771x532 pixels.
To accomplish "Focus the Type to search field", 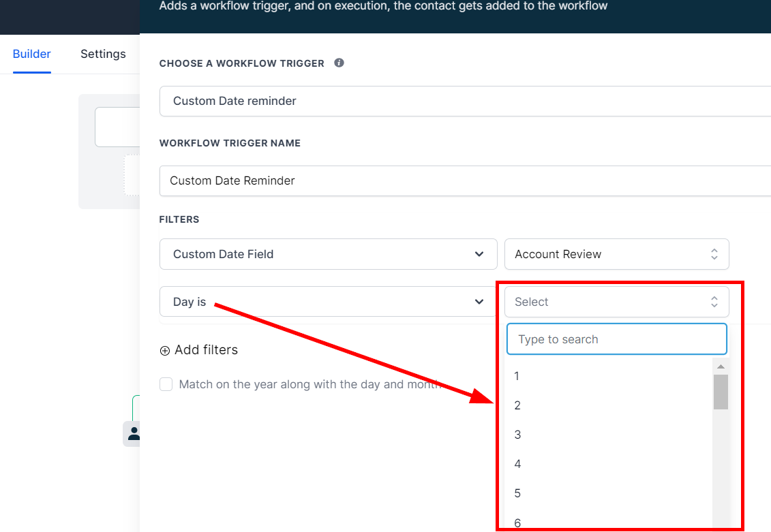I will point(616,339).
